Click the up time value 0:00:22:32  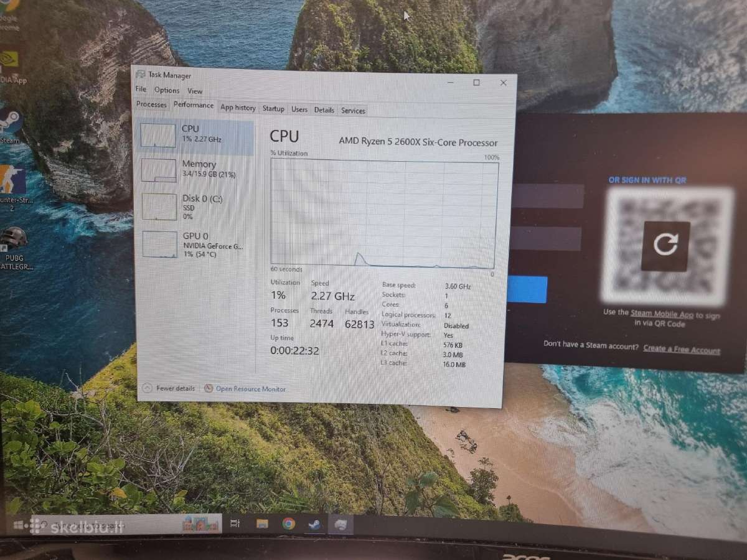[294, 351]
